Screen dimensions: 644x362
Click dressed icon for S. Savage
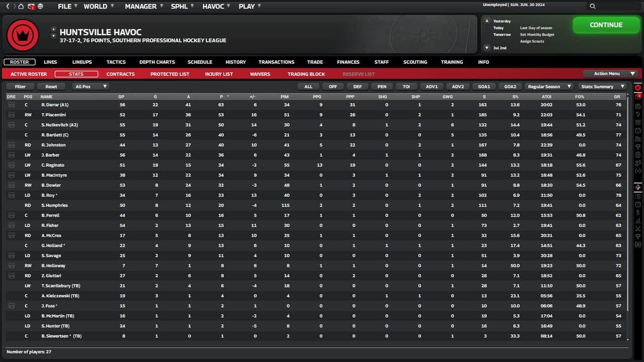[x=11, y=255]
